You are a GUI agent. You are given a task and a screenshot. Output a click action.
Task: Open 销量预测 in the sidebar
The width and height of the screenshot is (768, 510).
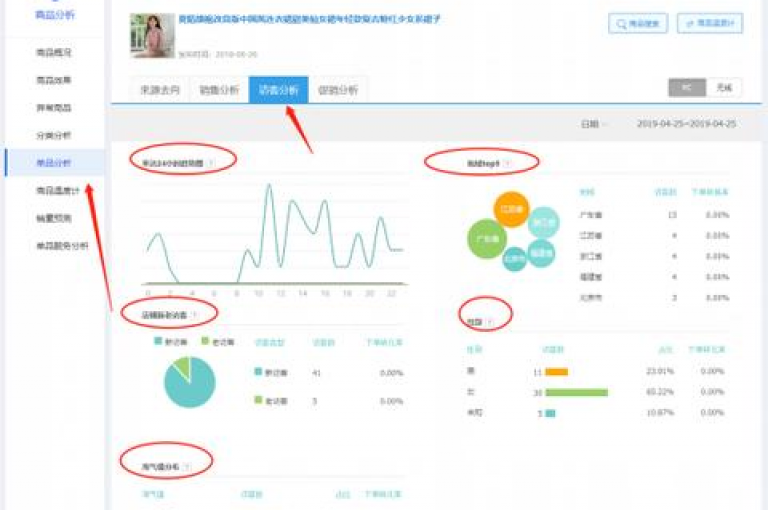point(54,218)
